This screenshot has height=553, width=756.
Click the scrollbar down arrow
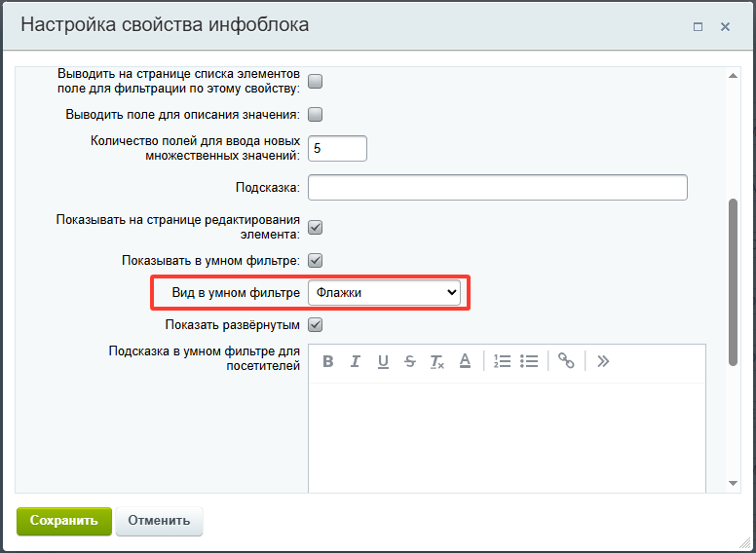(733, 483)
